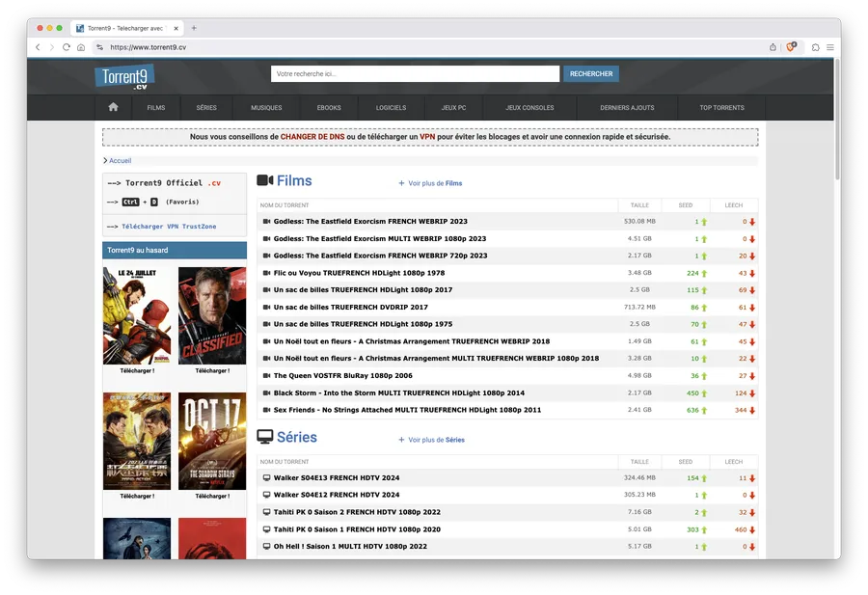Open the extensions puzzle icon

point(815,47)
